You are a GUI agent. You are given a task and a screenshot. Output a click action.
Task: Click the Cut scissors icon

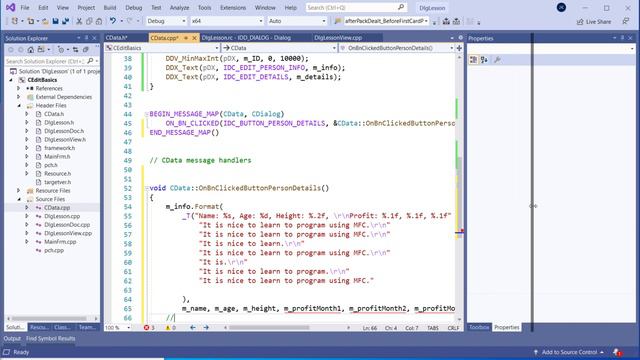79,21
